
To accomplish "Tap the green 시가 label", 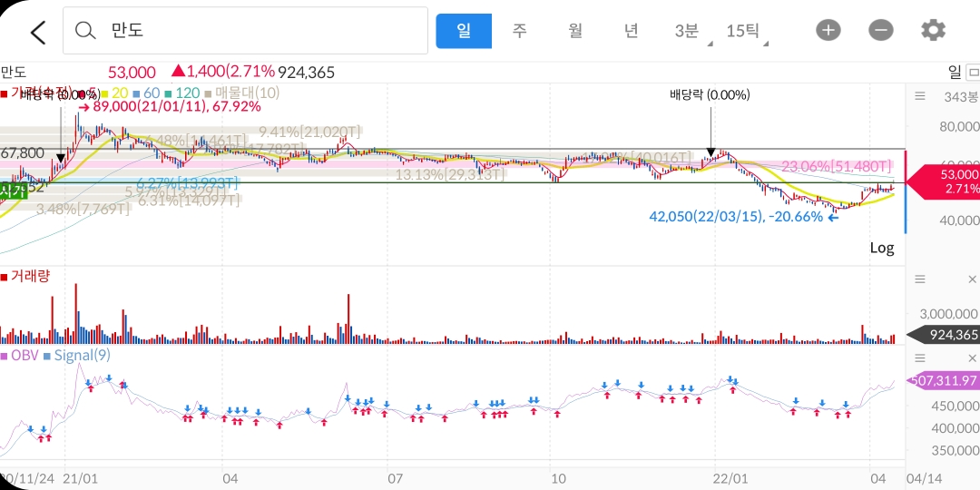I will pyautogui.click(x=13, y=190).
